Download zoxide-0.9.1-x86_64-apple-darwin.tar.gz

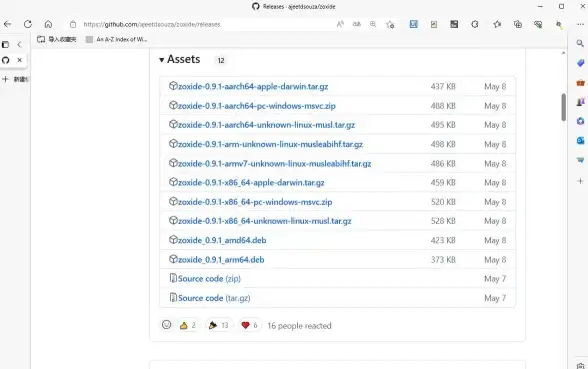point(251,183)
